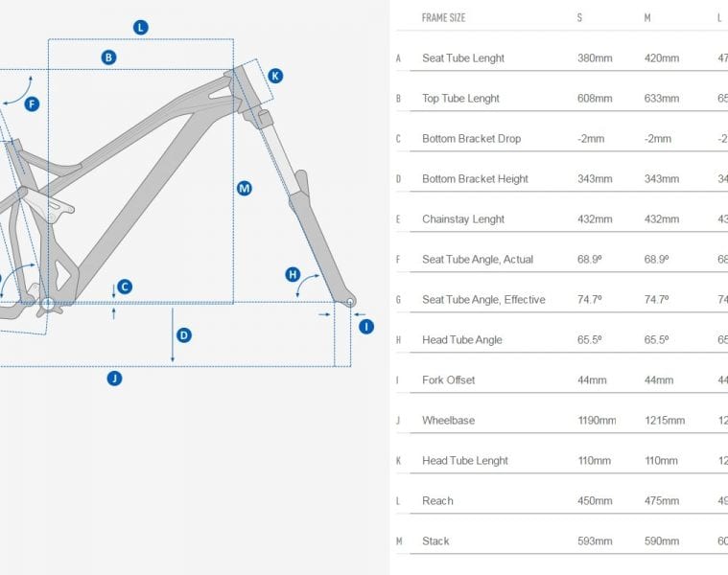Select the Bottom Bracket Drop row label

pos(471,139)
